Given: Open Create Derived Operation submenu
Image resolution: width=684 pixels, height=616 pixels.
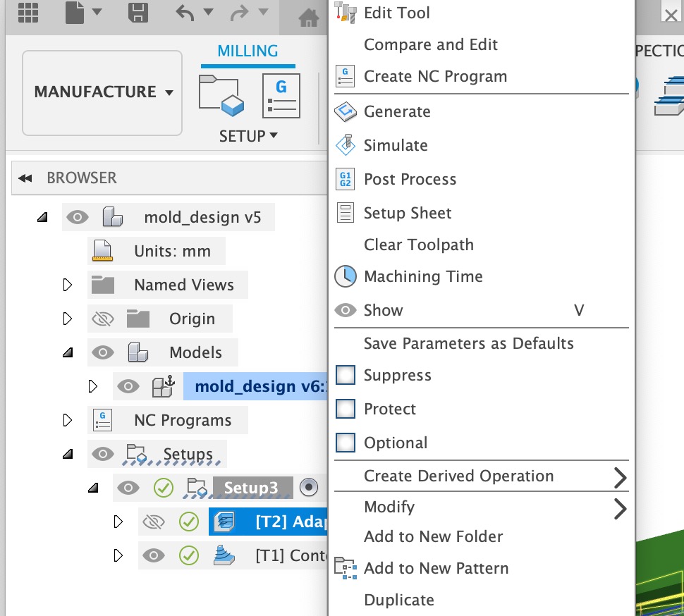Looking at the screenshot, I should (x=481, y=476).
